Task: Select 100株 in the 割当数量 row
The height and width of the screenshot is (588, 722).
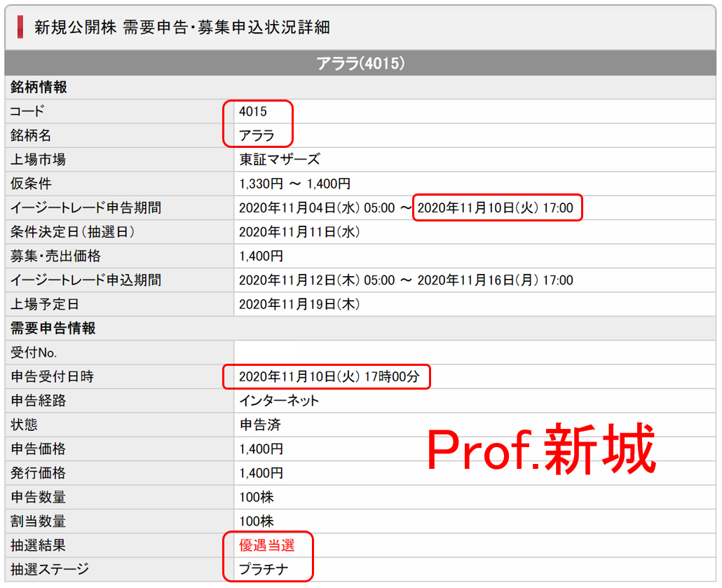Action: tap(257, 521)
